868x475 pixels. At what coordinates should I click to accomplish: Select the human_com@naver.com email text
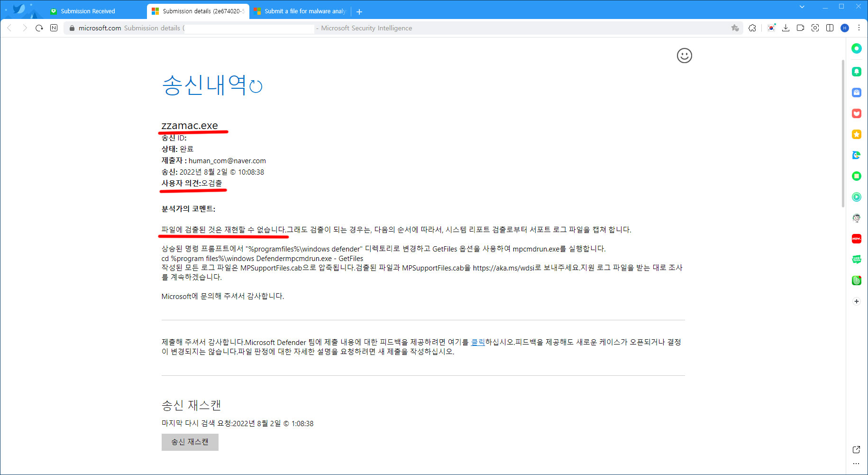227,161
